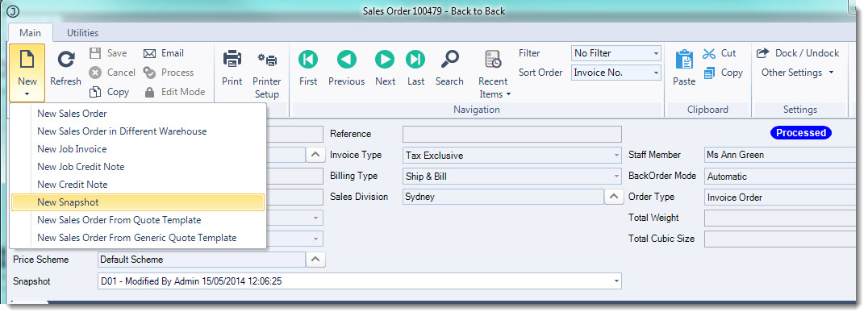Click the Price Scheme field Default Scheme
Screen dimensions: 868x316
pyautogui.click(x=201, y=259)
